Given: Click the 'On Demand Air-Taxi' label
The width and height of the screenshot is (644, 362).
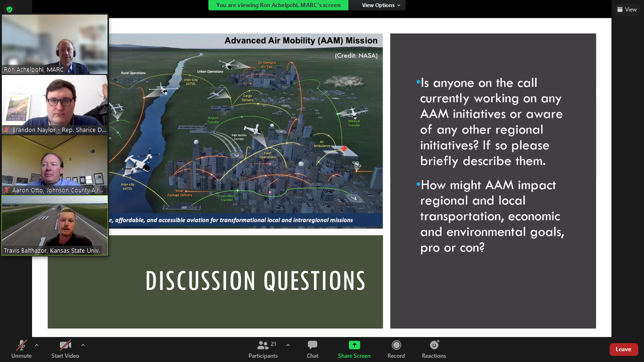Looking at the screenshot, I should 267,65.
